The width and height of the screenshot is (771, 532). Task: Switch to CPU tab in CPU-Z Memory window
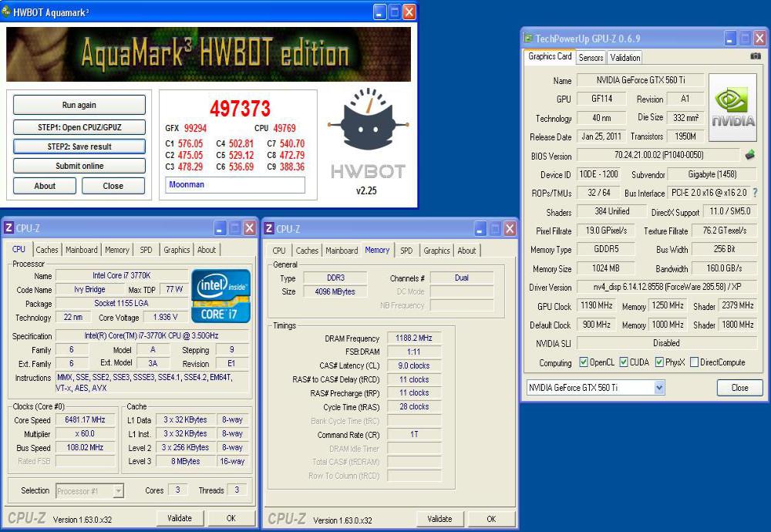click(x=279, y=251)
